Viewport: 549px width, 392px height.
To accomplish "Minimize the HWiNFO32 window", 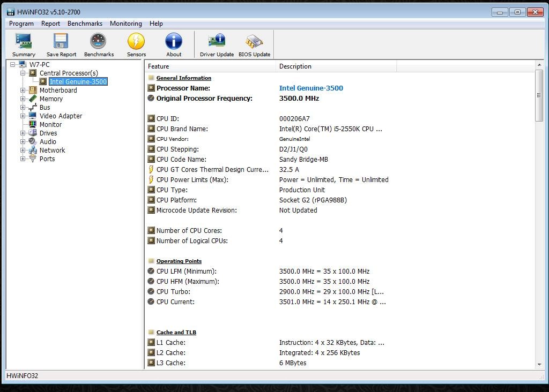I will pyautogui.click(x=500, y=12).
